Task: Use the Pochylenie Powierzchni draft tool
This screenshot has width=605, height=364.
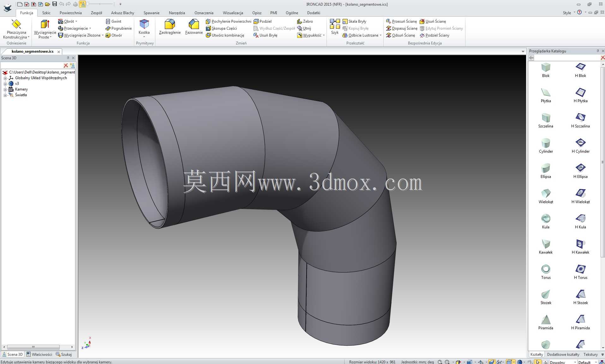Action: (x=228, y=21)
